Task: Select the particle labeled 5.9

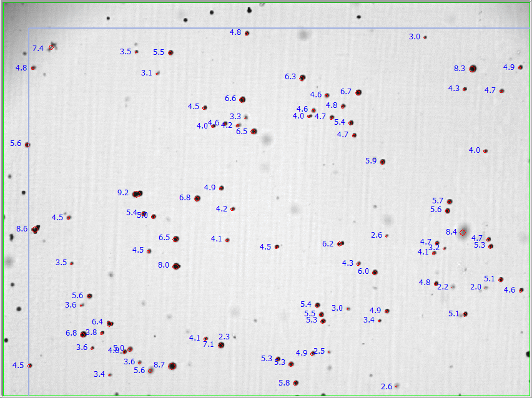Action: click(x=383, y=162)
